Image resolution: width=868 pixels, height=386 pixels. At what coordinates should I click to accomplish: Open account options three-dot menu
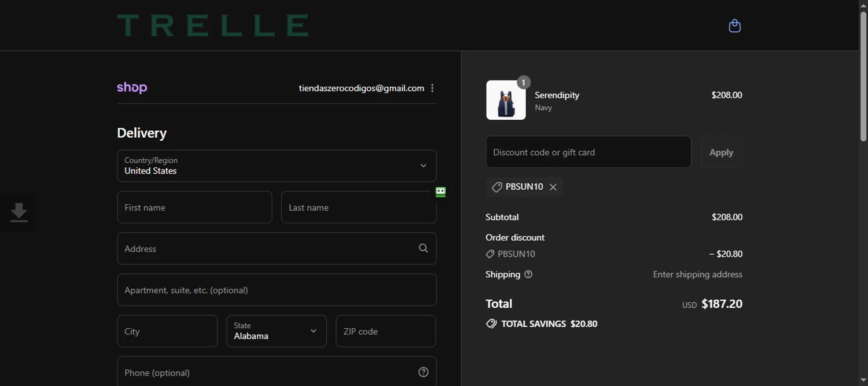click(432, 88)
